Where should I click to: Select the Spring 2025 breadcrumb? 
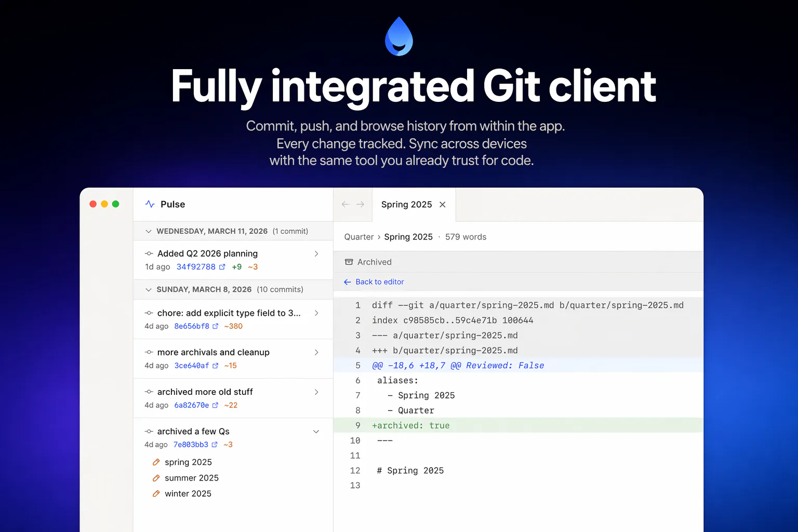(x=408, y=237)
